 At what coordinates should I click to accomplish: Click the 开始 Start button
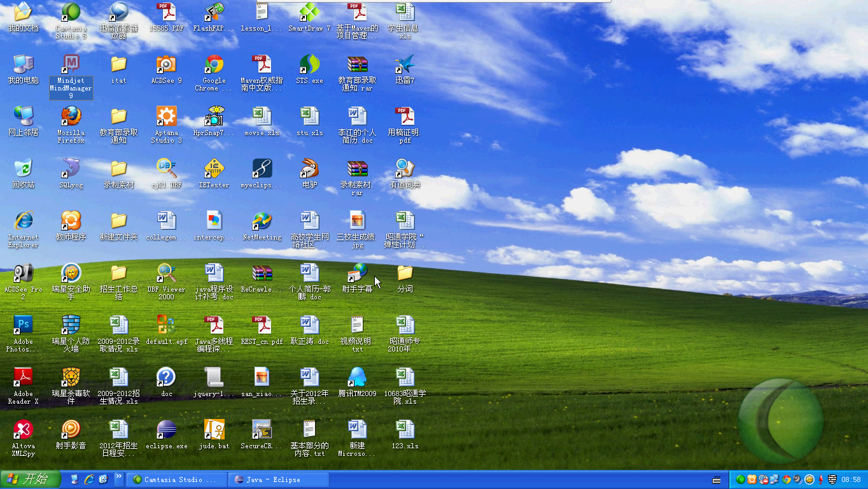[x=31, y=479]
